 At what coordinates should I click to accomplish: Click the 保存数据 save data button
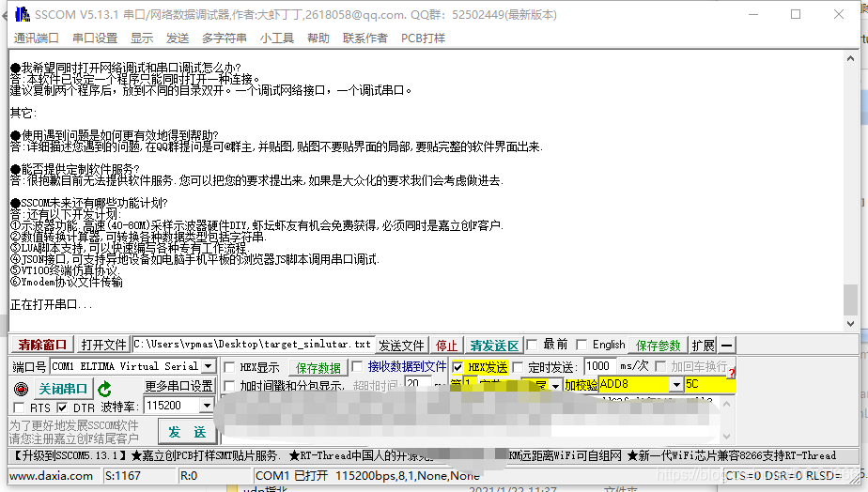pos(318,368)
